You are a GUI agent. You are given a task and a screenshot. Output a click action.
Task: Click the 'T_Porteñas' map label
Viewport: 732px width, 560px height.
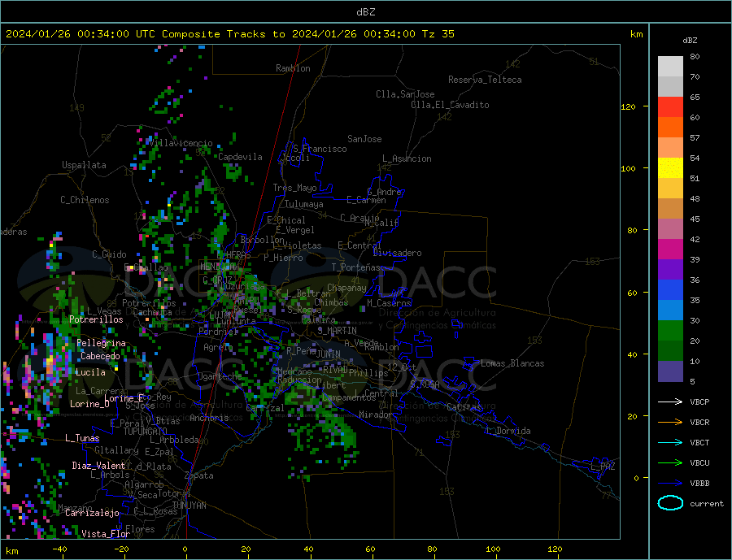(356, 267)
